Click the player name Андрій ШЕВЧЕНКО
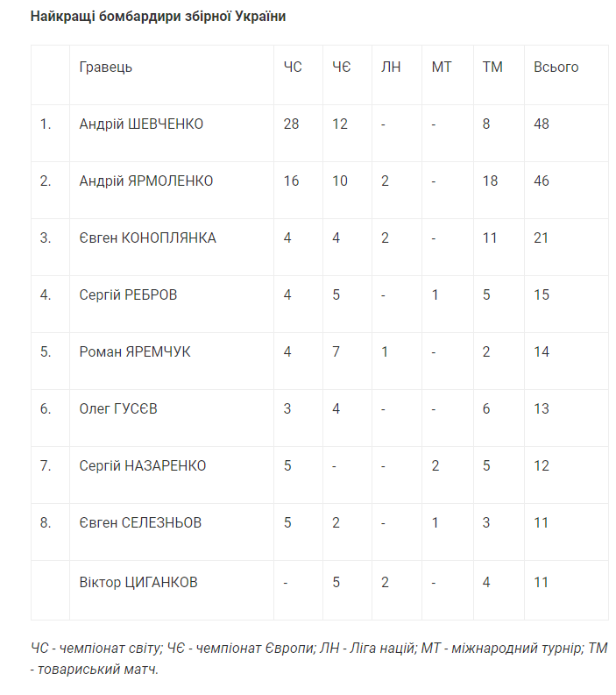The height and width of the screenshot is (695, 616). click(x=141, y=124)
